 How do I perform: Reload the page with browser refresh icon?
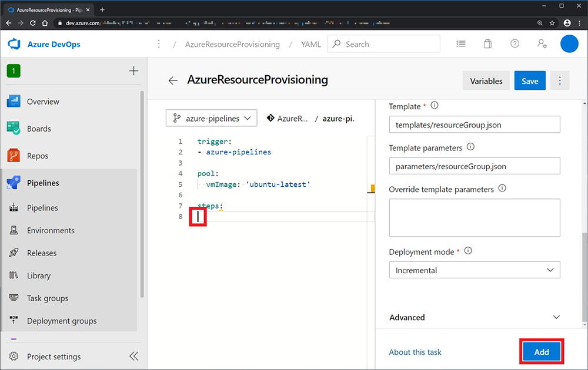32,23
